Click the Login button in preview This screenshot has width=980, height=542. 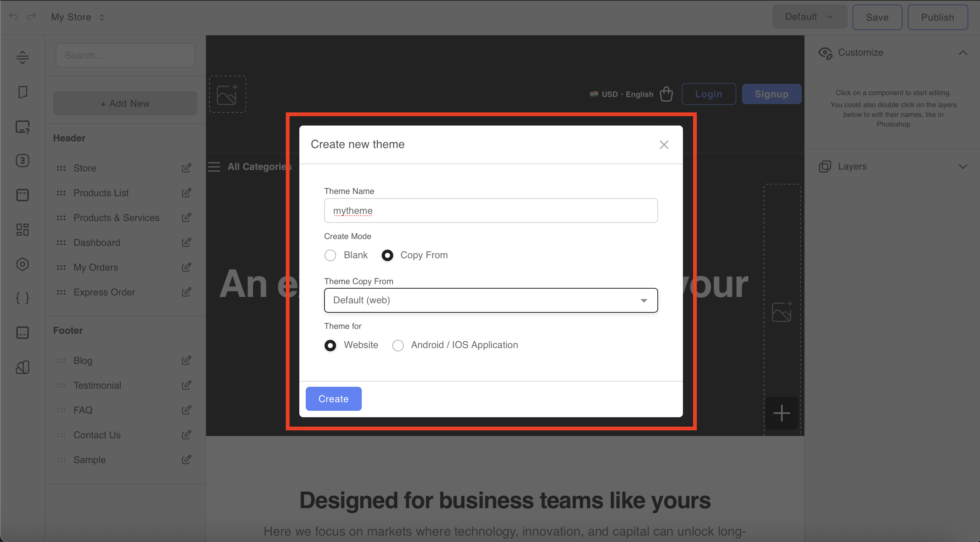[x=708, y=94]
